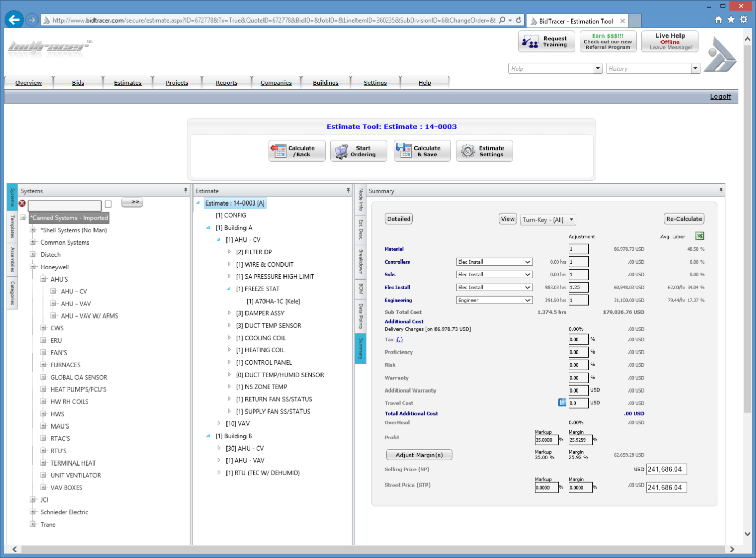This screenshot has width=756, height=558.
Task: Click the Selling Price amount field
Action: (x=666, y=469)
